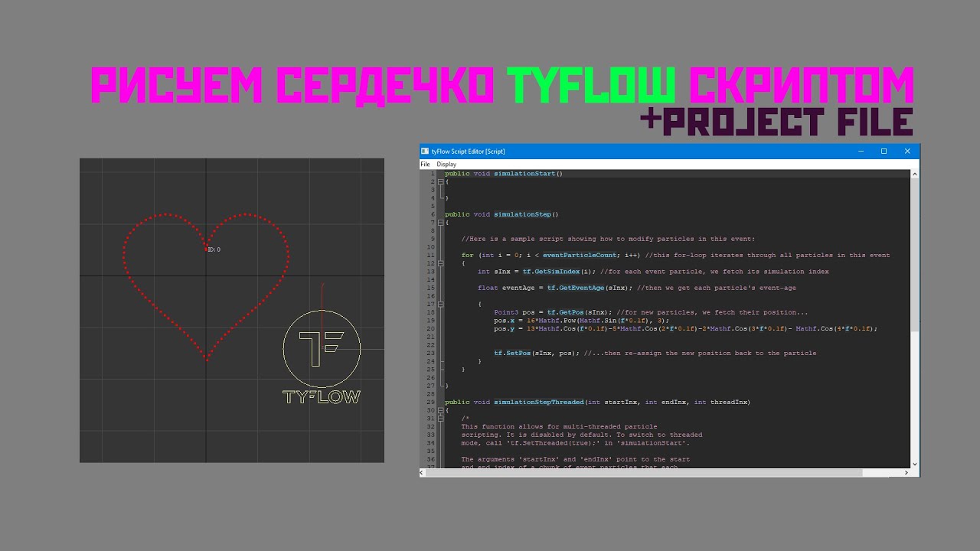Click the sample script comment on line 9

coord(608,239)
